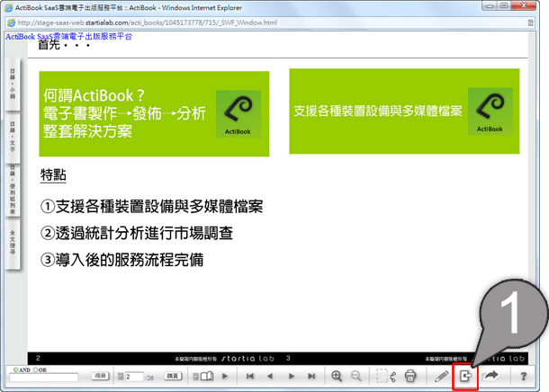Click the browser address bar URL
The image size is (549, 392).
click(147, 22)
